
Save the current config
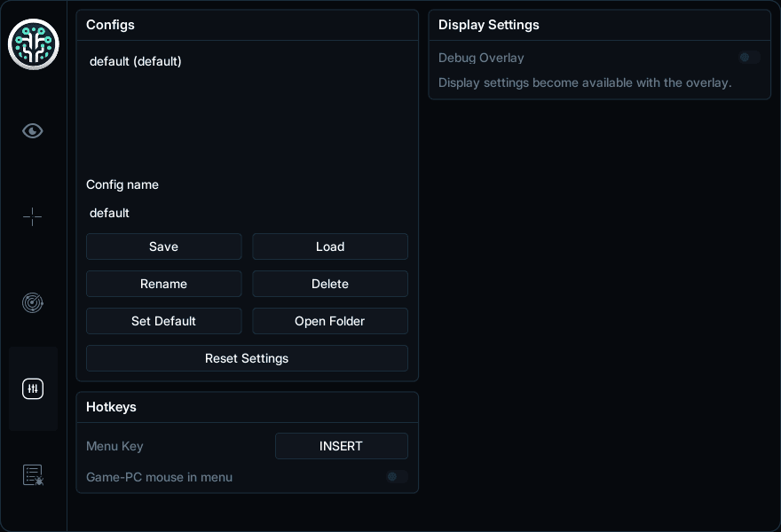click(x=164, y=246)
